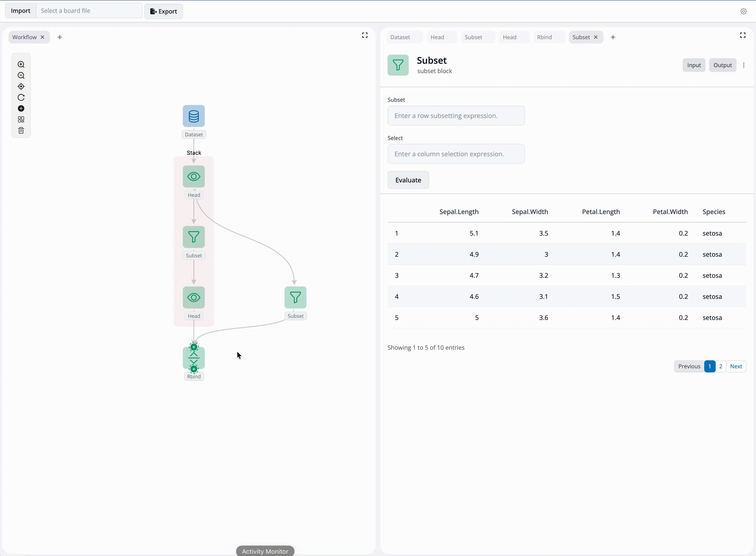Select the zoom out tool
Screen dimensions: 756x556
click(21, 75)
